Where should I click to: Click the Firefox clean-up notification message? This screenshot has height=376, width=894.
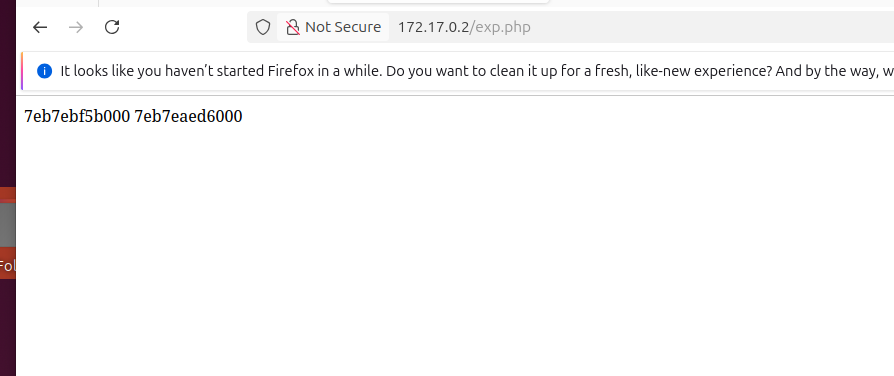(x=477, y=71)
